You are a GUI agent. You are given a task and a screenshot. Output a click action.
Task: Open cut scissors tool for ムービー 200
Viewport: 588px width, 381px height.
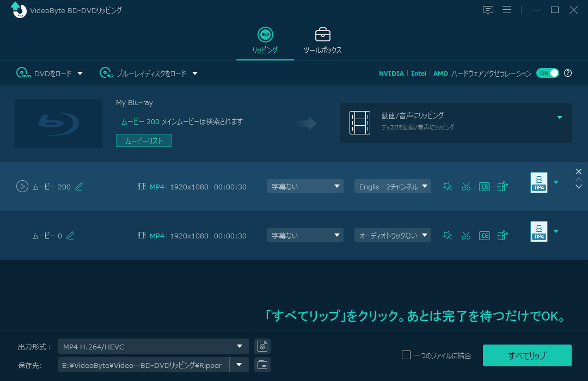[465, 186]
